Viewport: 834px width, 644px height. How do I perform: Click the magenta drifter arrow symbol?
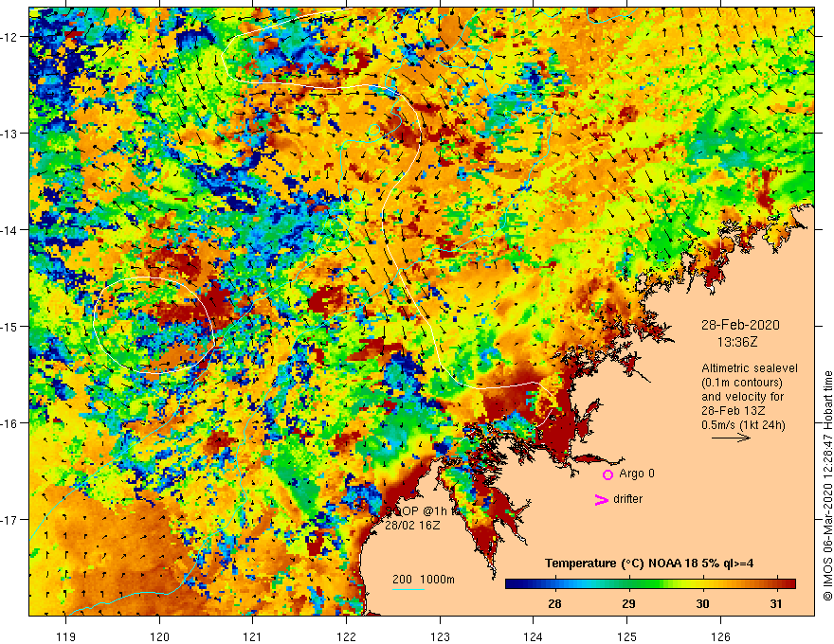601,500
